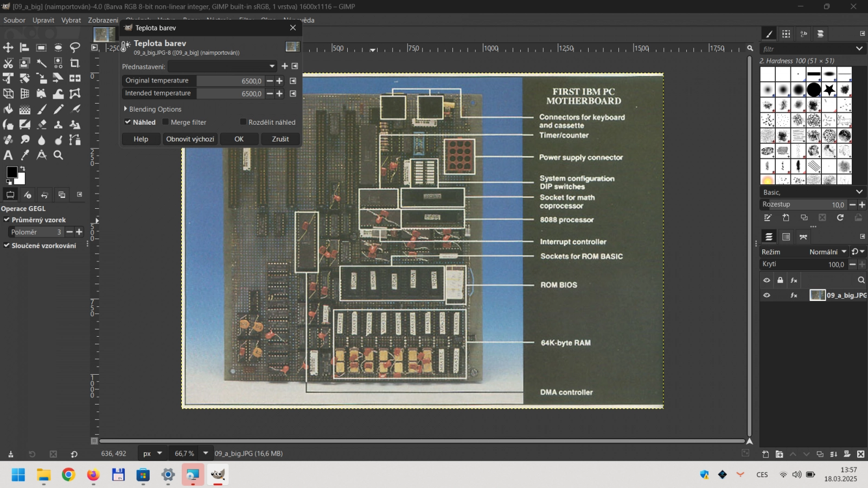Select the Zoom magnifier tool
The image size is (868, 488).
click(x=58, y=155)
